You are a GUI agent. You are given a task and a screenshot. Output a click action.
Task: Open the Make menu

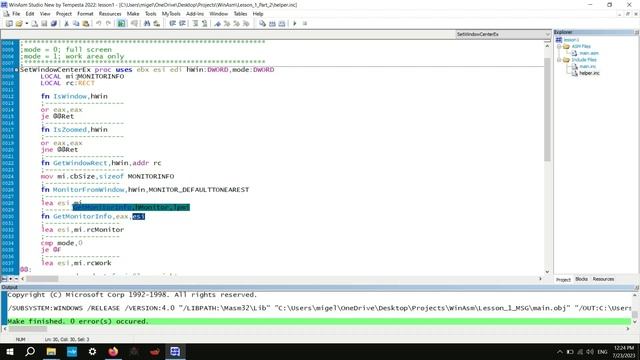133,14
